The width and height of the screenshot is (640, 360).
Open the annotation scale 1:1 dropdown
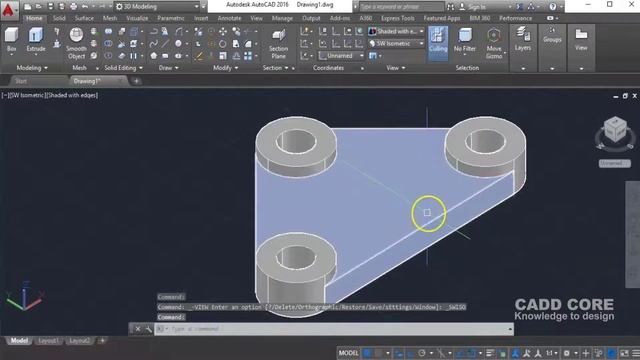coord(551,353)
